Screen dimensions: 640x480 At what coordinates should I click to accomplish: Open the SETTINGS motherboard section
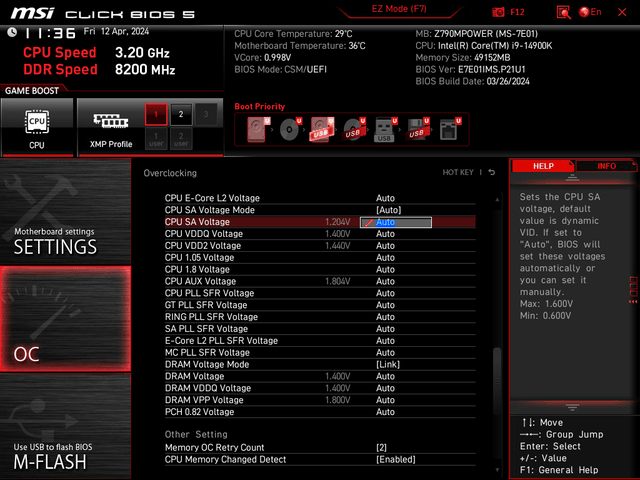65,211
